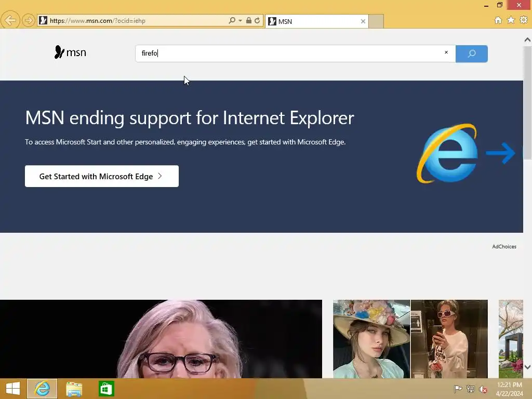The height and width of the screenshot is (399, 532).
Task: Refresh the page with reload icon
Action: point(257,20)
